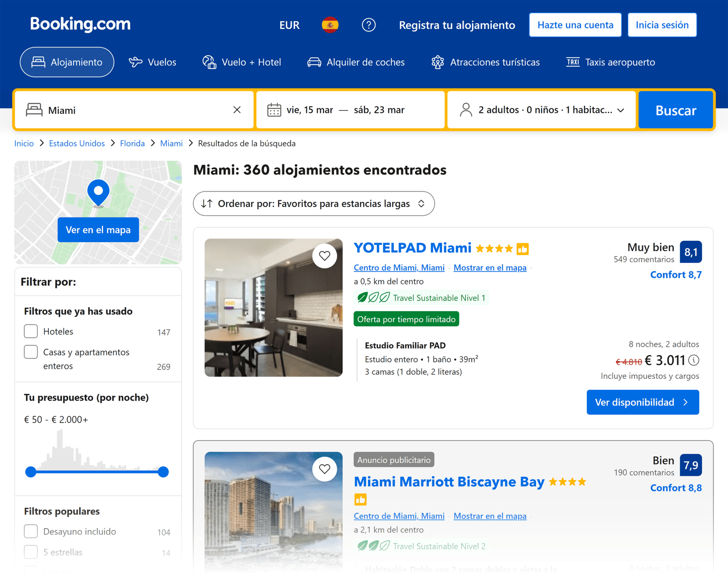Open Florida in the breadcrumb trail
The image size is (728, 577).
[132, 143]
